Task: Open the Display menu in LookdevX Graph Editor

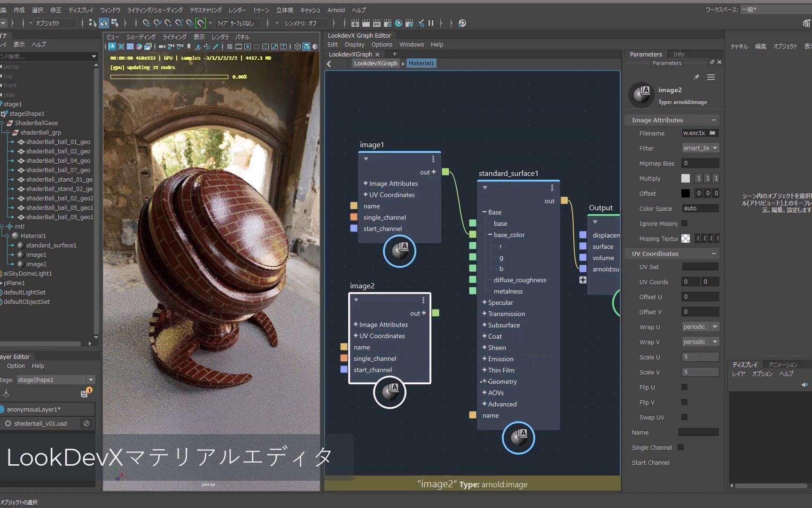Action: click(x=354, y=45)
